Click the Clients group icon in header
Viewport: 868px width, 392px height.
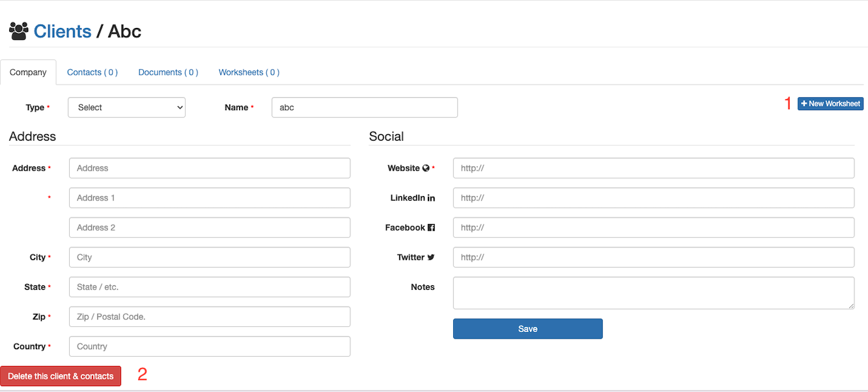19,31
